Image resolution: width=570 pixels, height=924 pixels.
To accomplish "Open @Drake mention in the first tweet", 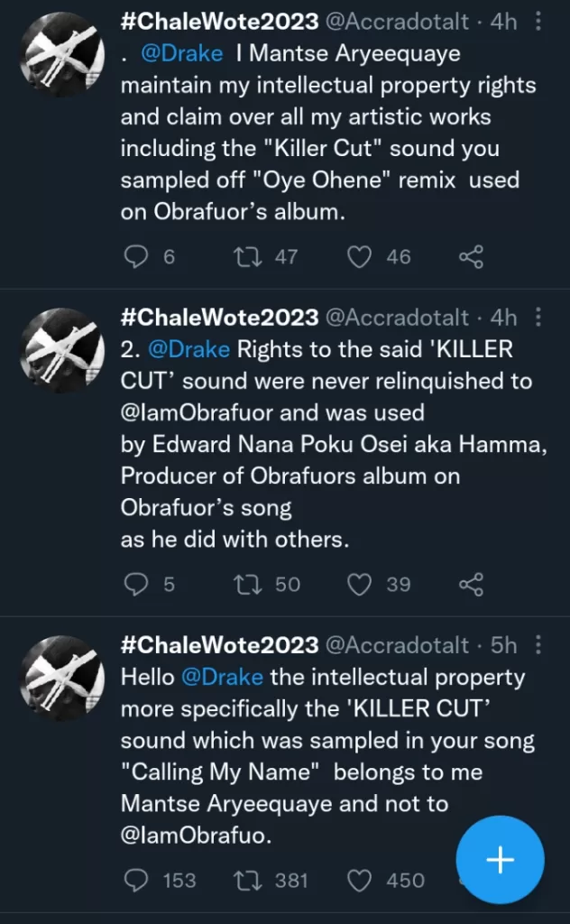I will pyautogui.click(x=181, y=54).
